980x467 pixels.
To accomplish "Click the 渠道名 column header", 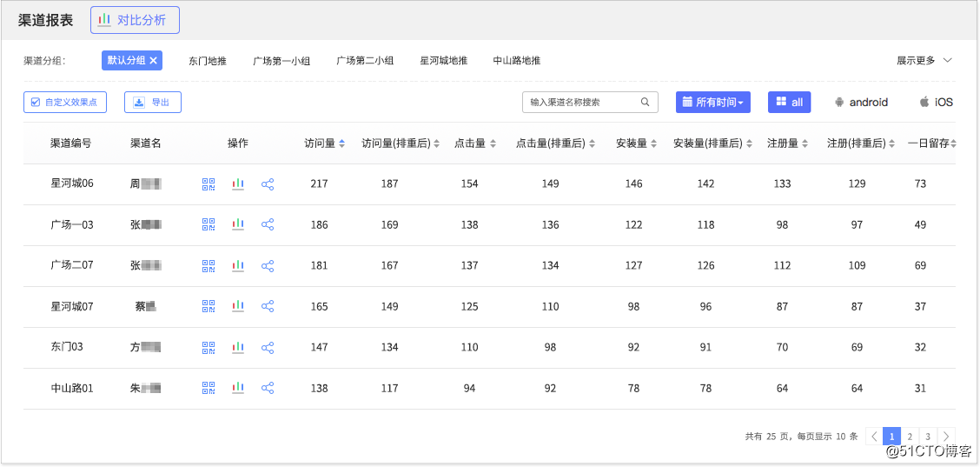I will pos(146,143).
